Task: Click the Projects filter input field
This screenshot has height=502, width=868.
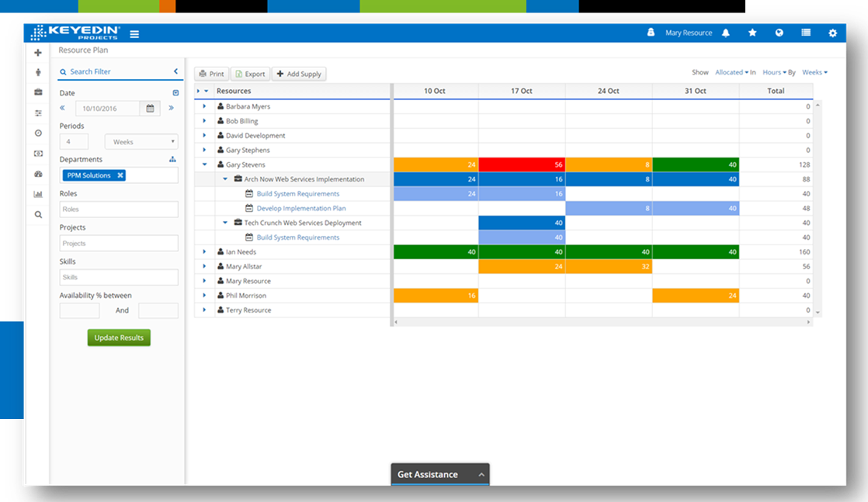Action: click(x=119, y=244)
